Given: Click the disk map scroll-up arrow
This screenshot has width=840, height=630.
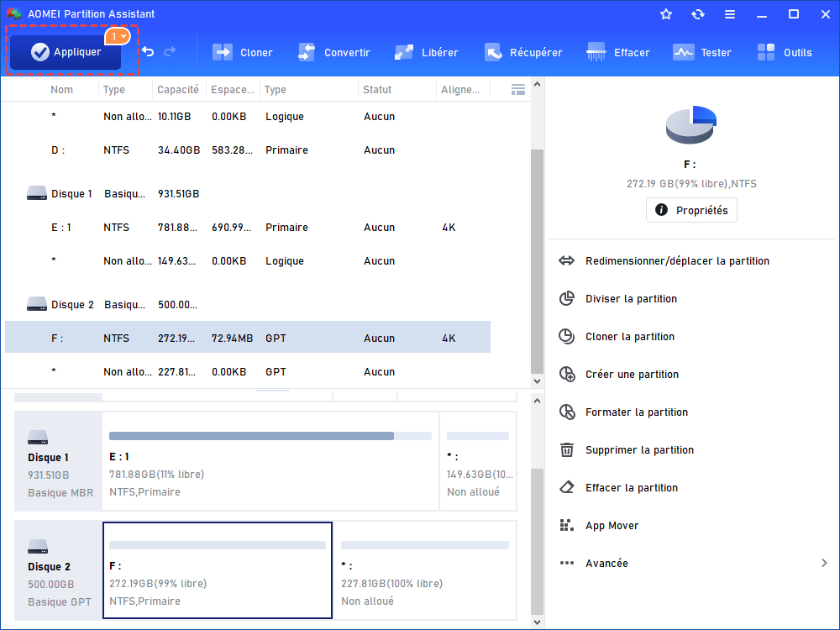Looking at the screenshot, I should 537,401.
